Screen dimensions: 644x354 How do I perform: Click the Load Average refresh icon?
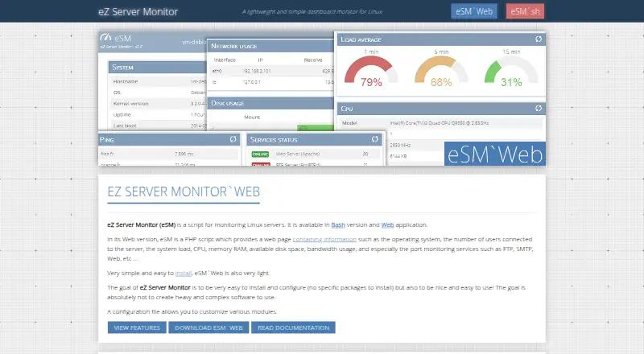tap(539, 39)
